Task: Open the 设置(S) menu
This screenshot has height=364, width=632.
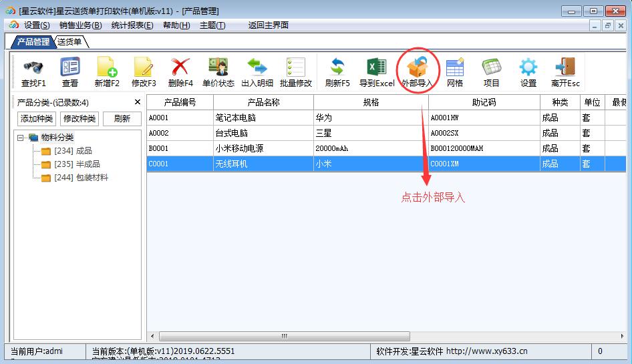Action: click(37, 25)
